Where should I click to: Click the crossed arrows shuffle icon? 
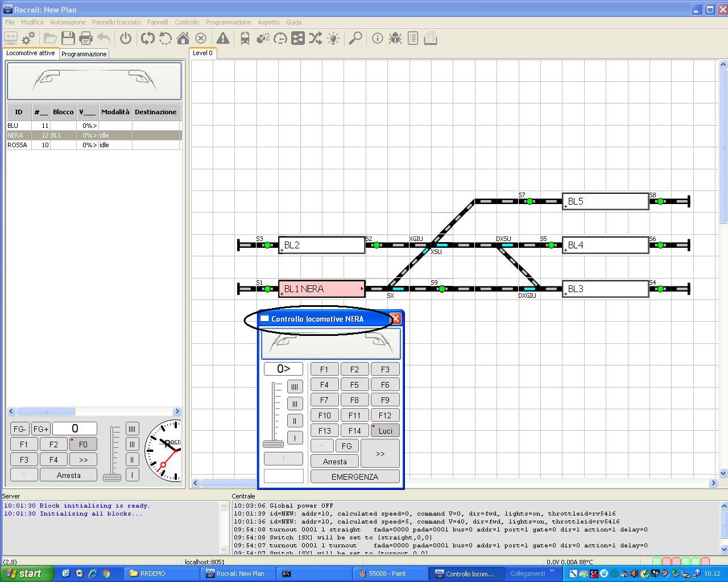pos(316,38)
